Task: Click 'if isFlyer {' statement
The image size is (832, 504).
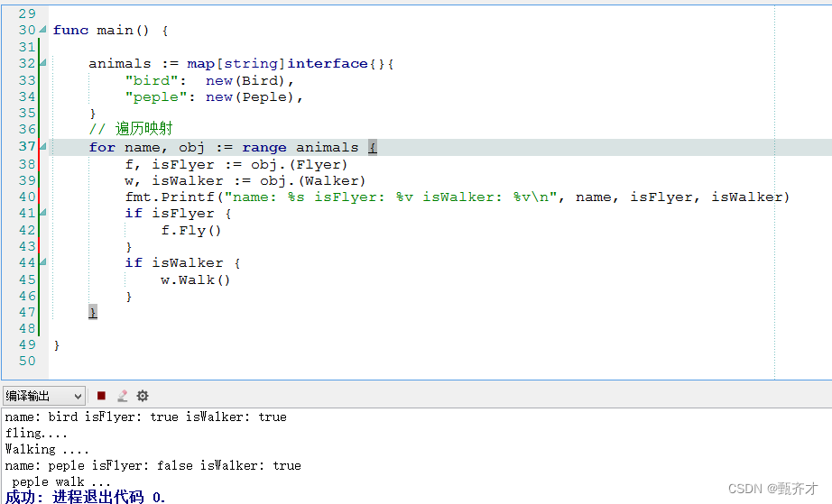Action: tap(179, 214)
